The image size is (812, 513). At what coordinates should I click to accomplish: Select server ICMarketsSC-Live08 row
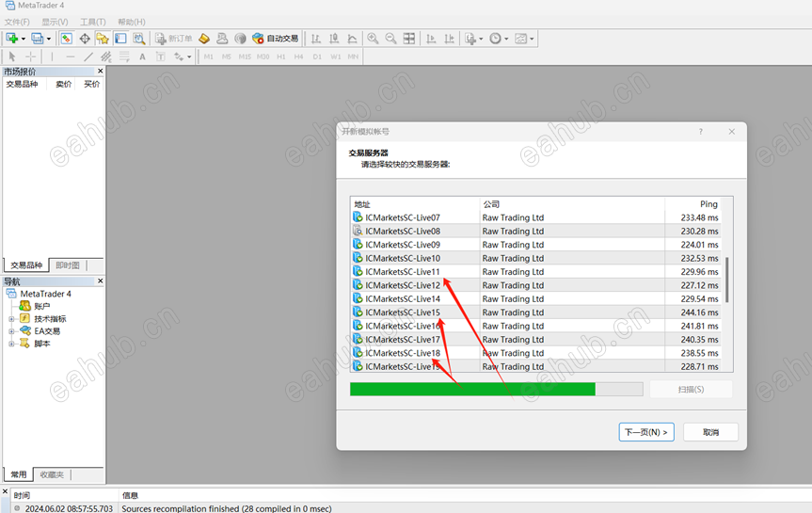[536, 232]
